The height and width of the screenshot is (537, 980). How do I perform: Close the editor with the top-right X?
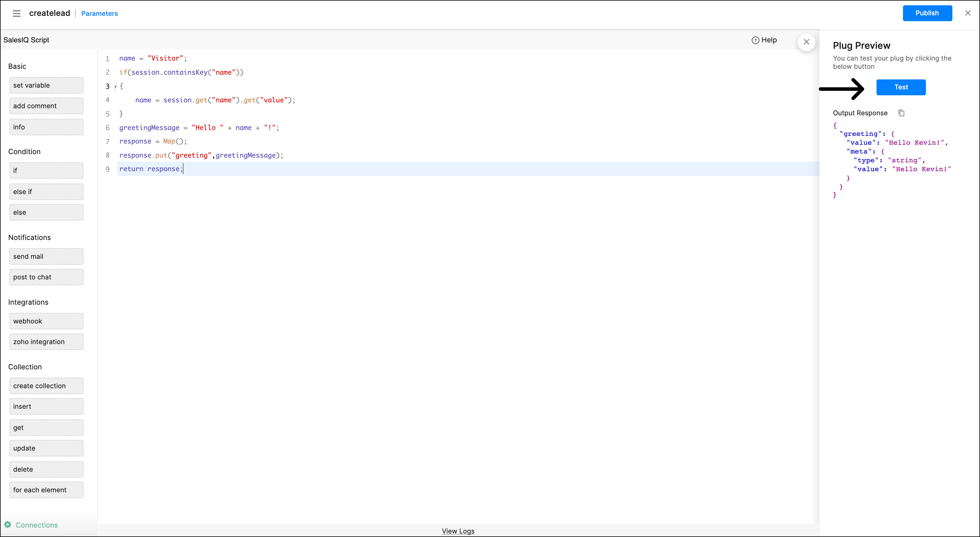pyautogui.click(x=968, y=13)
